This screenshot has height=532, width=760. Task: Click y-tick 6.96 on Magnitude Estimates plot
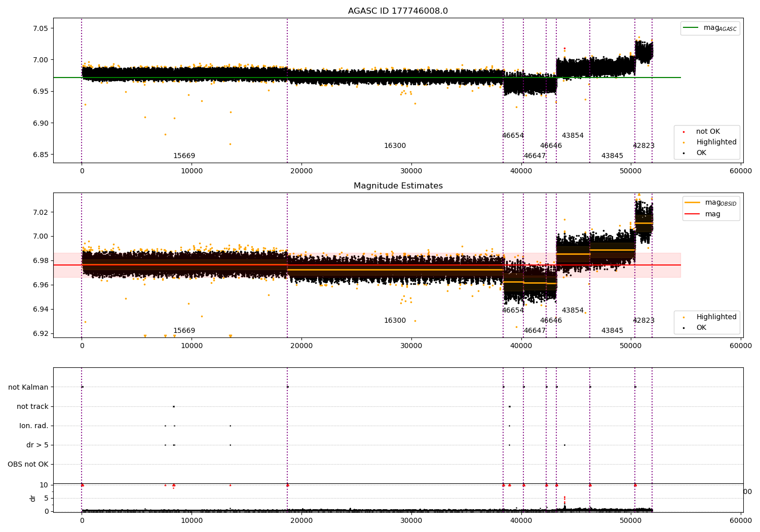(x=41, y=285)
